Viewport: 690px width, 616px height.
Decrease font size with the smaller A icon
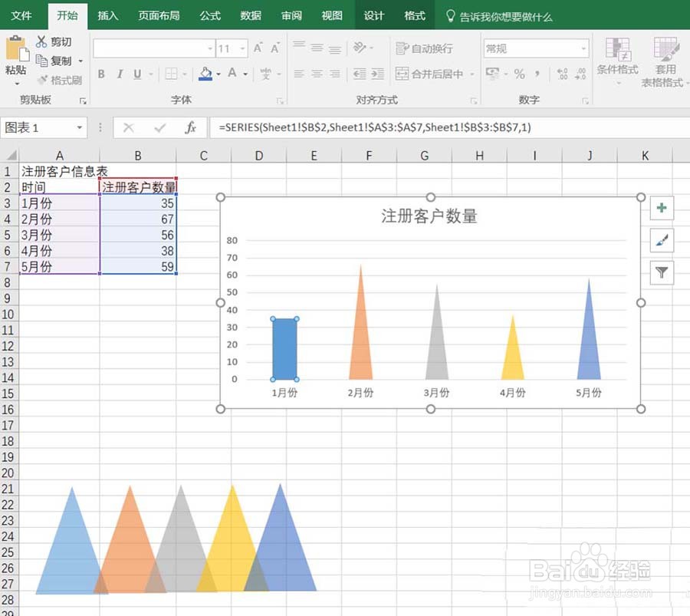tap(275, 48)
